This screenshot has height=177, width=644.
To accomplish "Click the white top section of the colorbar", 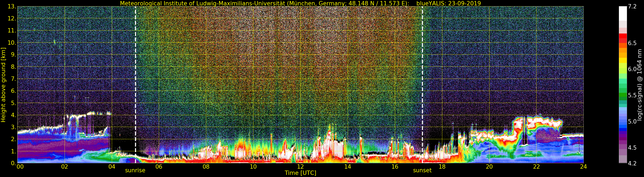I will pos(623,12).
